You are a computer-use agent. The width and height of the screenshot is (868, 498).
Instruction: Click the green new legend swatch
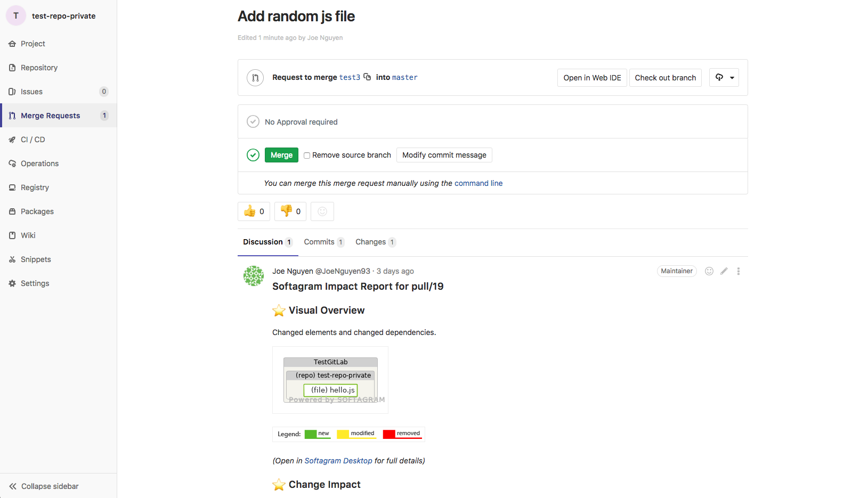[x=311, y=434]
